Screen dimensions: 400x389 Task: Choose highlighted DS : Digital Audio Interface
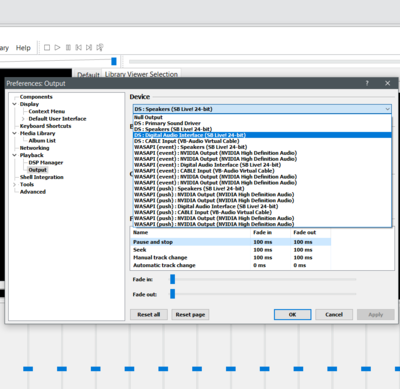[262, 135]
